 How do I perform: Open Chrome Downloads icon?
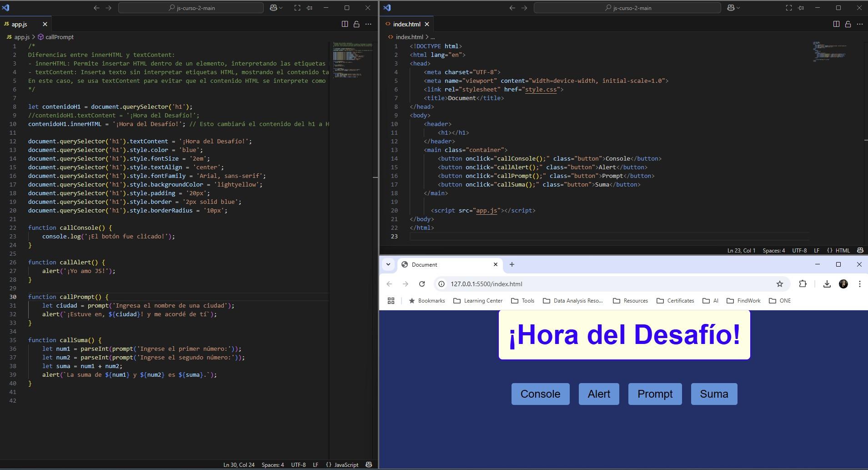click(827, 284)
